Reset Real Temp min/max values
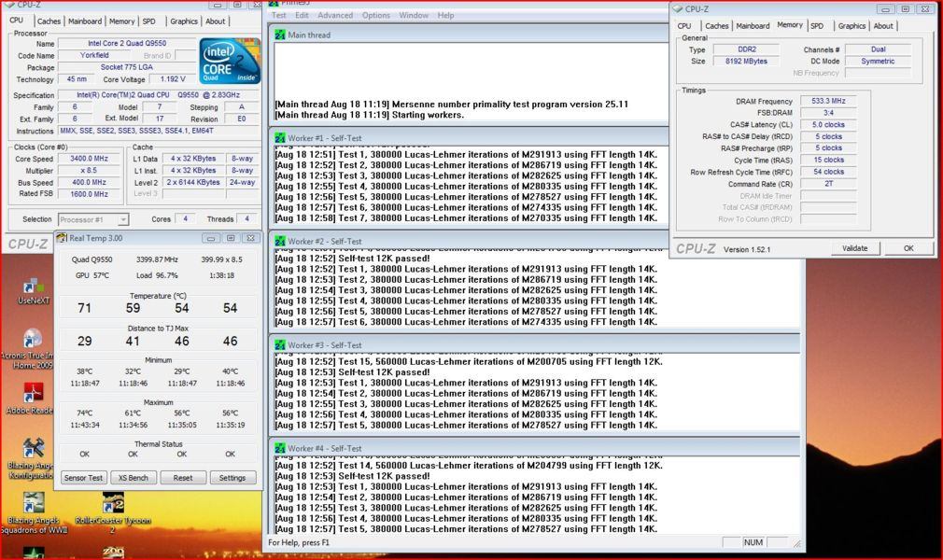The width and height of the screenshot is (943, 560). (x=183, y=478)
